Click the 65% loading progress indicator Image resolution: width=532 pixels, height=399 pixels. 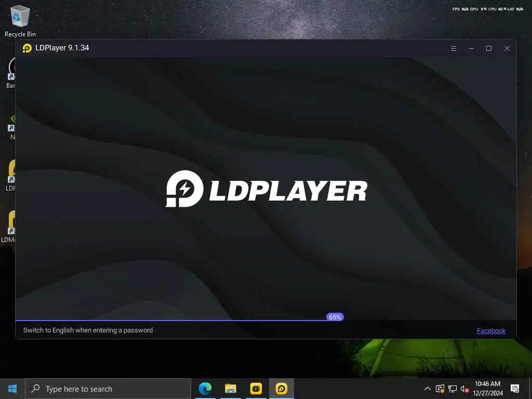pos(335,317)
